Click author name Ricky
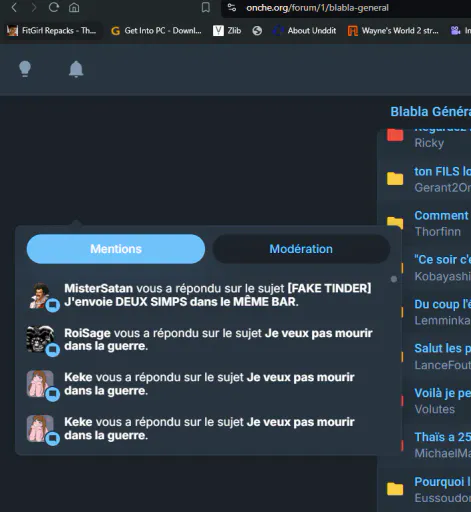Viewport: 471px width, 512px height. [x=429, y=143]
